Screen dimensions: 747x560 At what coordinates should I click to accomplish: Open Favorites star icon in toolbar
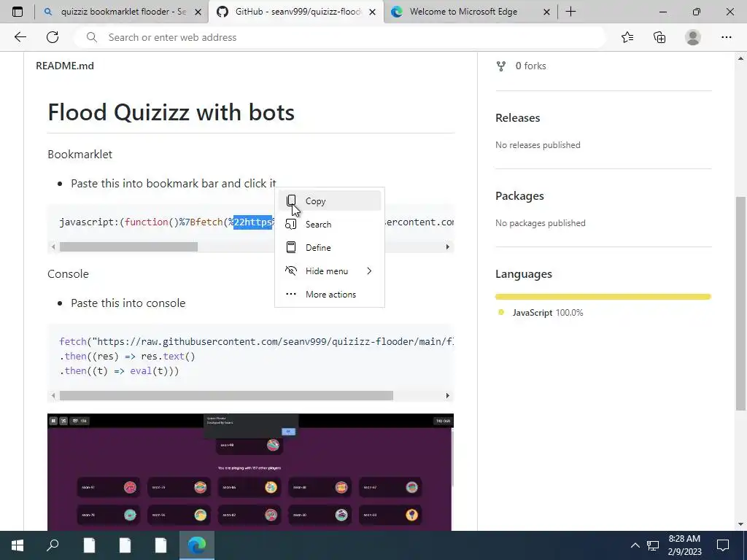[627, 37]
